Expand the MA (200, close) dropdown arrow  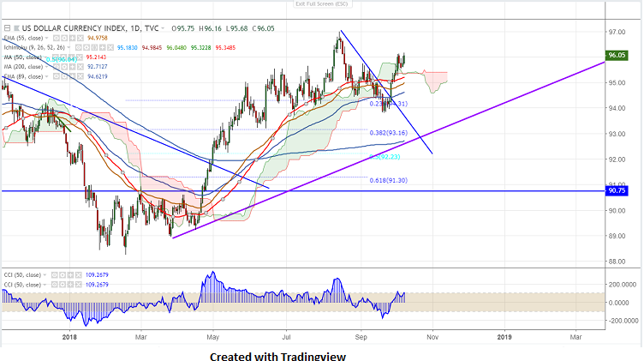pyautogui.click(x=47, y=67)
